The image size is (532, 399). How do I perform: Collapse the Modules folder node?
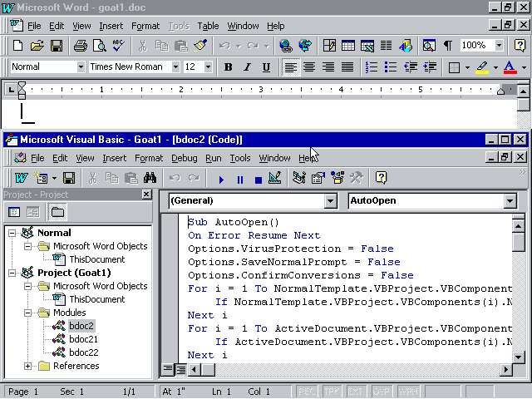click(x=27, y=313)
